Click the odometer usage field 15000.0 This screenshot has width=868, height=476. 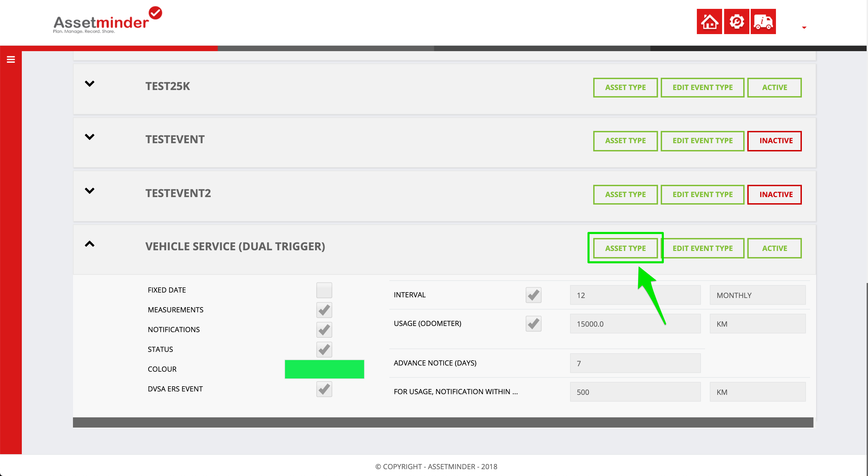pyautogui.click(x=635, y=324)
